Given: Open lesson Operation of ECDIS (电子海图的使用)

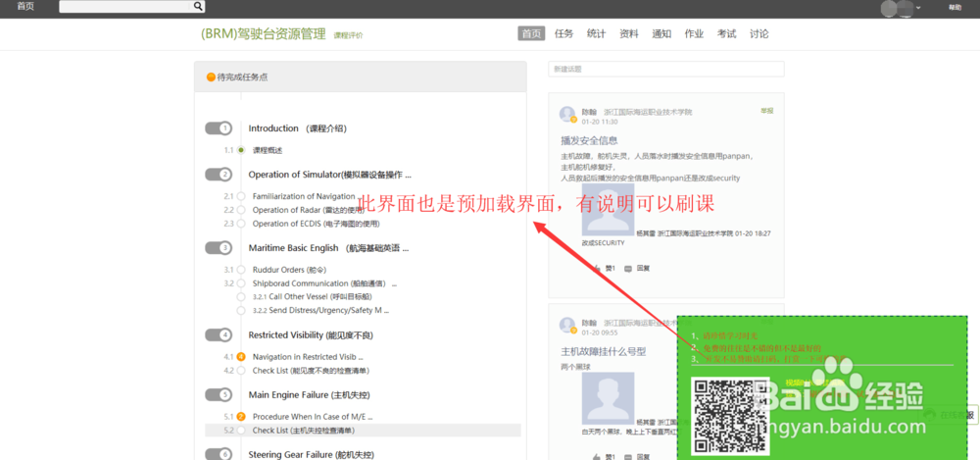Looking at the screenshot, I should [x=316, y=224].
